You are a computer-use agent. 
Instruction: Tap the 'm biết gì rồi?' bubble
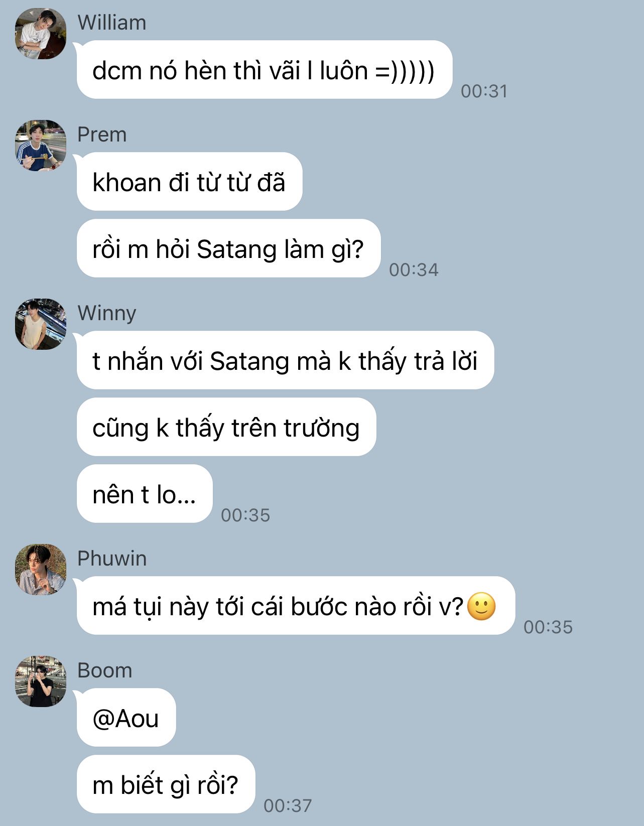coord(166,784)
